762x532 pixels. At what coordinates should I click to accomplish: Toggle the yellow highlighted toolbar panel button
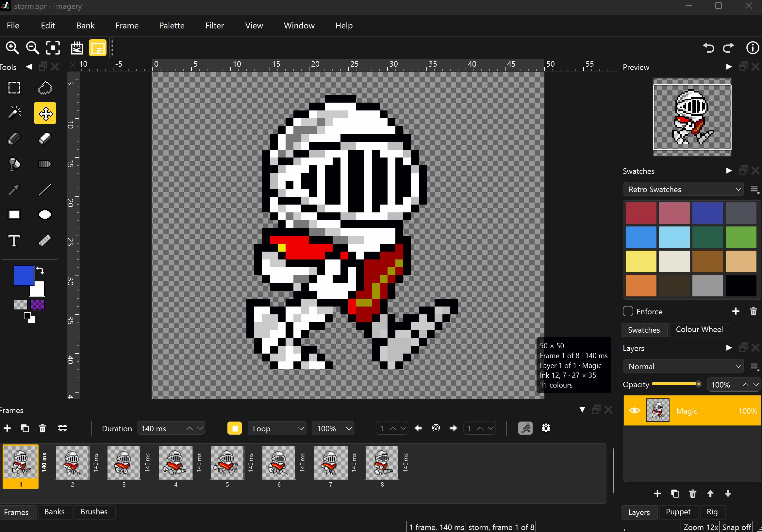click(x=98, y=48)
